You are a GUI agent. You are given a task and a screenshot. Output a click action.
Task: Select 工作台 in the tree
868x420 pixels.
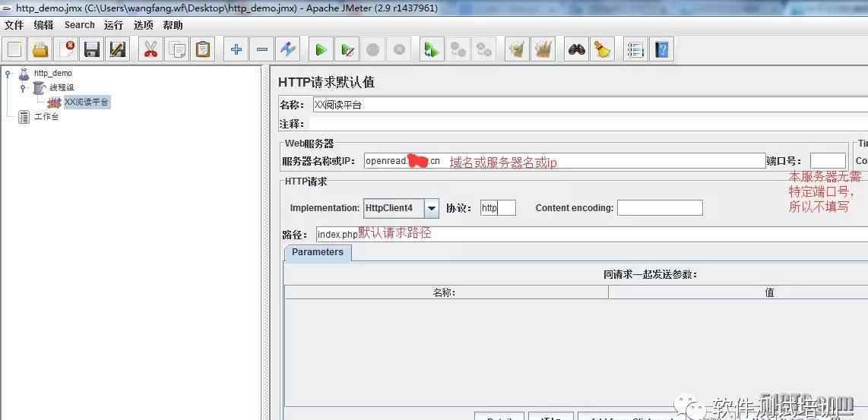(46, 117)
